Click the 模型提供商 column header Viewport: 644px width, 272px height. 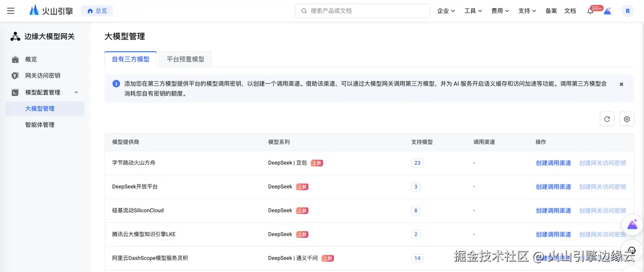point(126,142)
